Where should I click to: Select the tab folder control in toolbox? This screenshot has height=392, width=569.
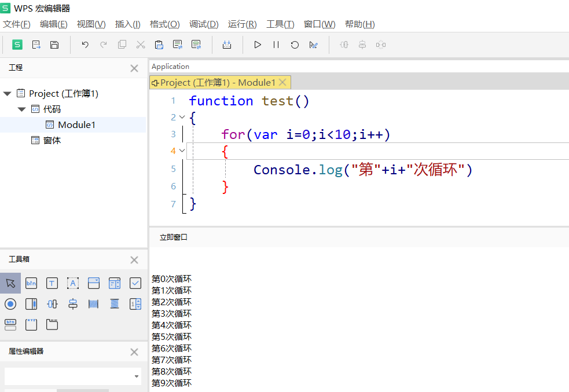[x=52, y=324]
